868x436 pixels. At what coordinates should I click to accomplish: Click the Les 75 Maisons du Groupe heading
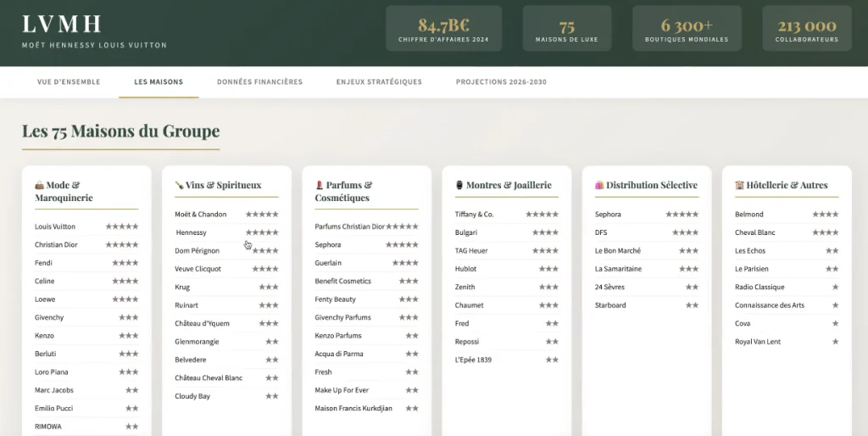120,131
